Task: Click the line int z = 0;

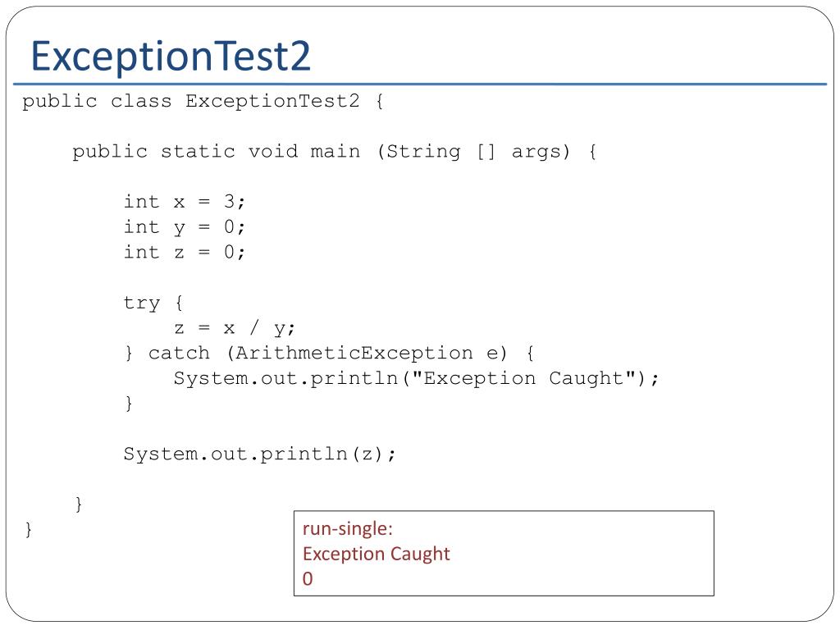Action: pyautogui.click(x=185, y=252)
